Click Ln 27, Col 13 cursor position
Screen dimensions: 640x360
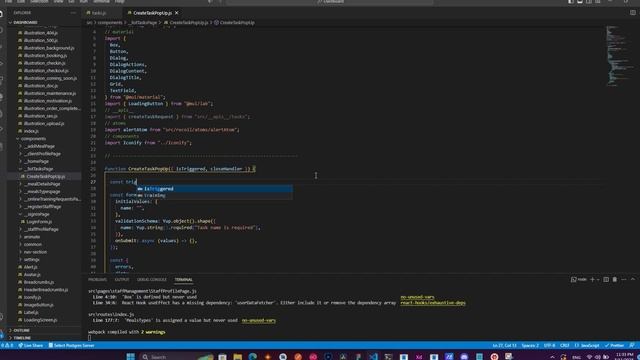tap(504, 346)
